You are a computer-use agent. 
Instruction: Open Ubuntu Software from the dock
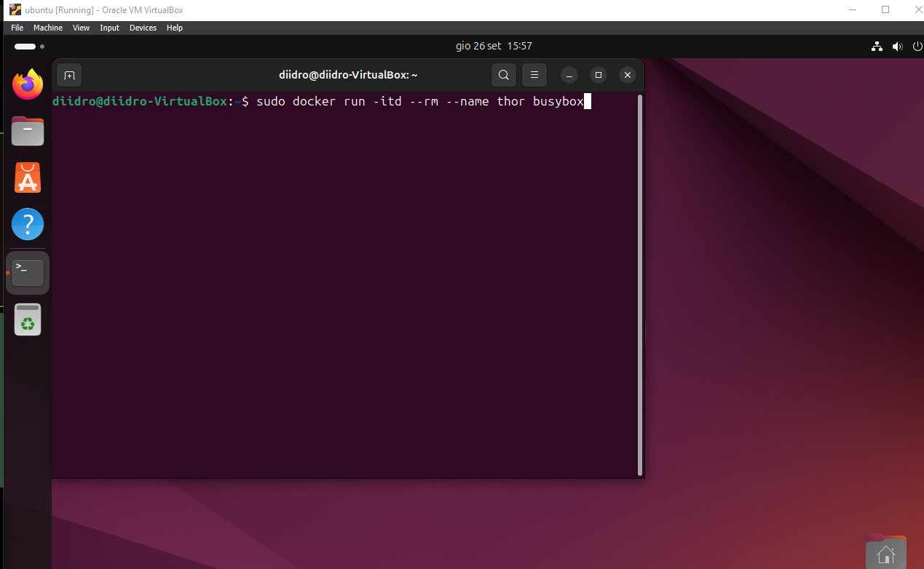27,177
